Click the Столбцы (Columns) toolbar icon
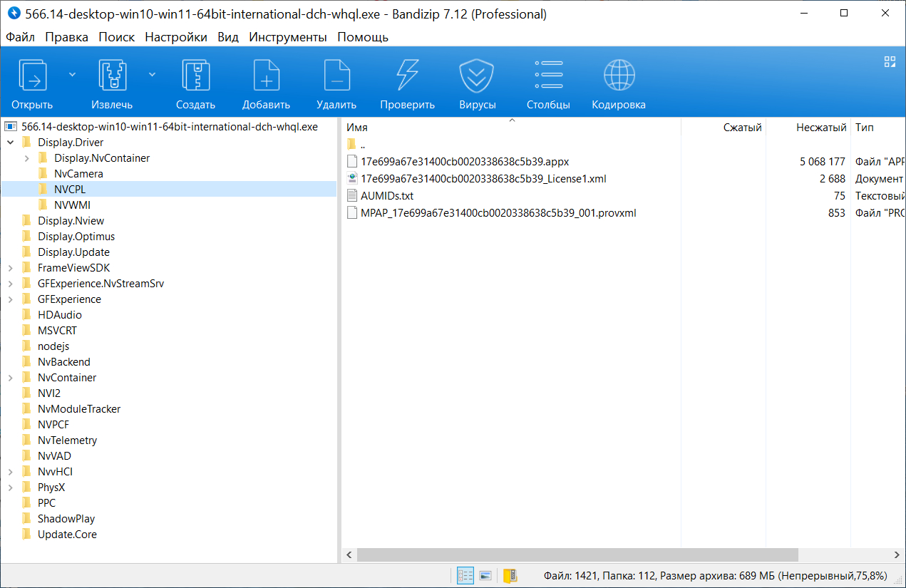 click(549, 74)
